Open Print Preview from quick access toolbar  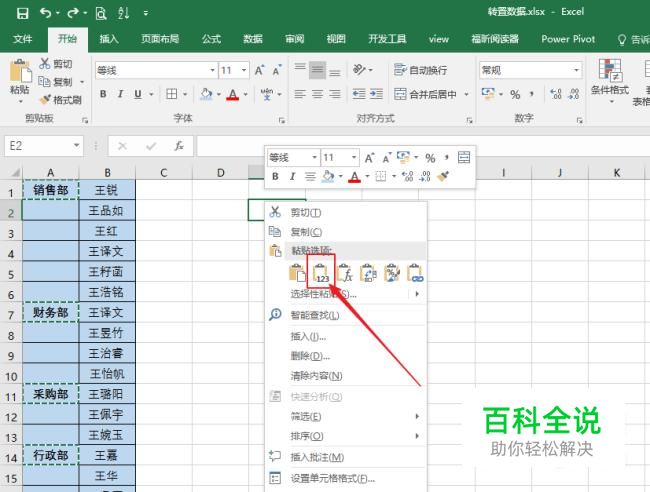pos(101,13)
